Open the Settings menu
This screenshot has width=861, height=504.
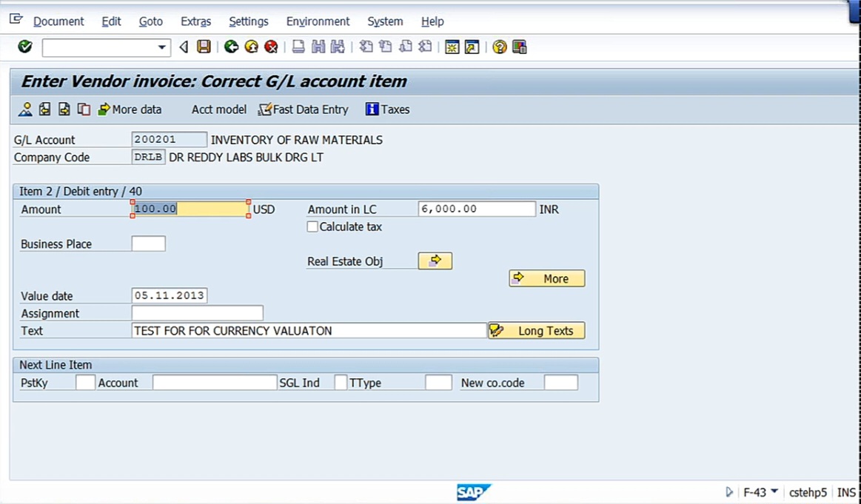[248, 21]
